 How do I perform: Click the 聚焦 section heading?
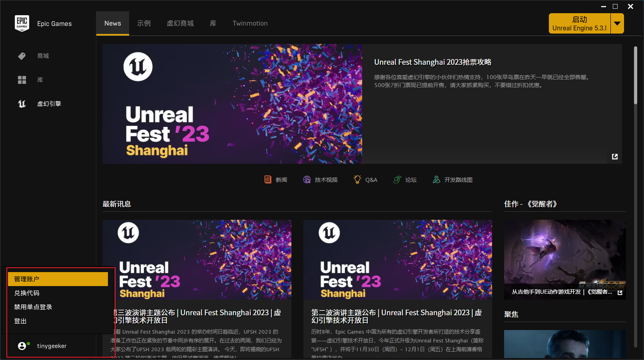511,314
